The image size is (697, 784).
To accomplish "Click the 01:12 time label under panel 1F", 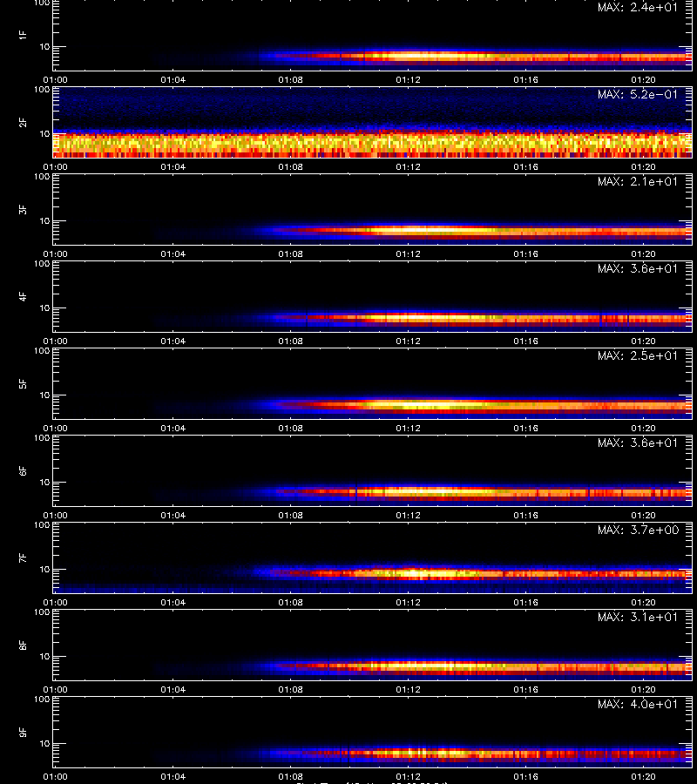I will 408,79.
